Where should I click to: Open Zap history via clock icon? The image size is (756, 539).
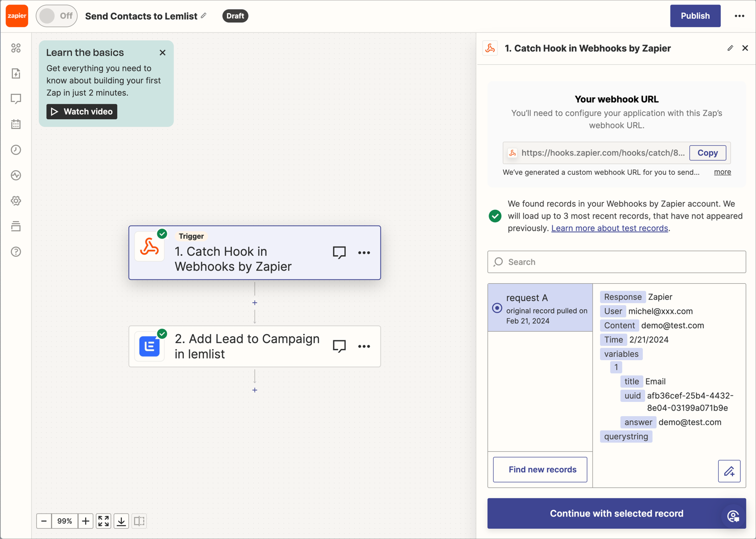[15, 150]
